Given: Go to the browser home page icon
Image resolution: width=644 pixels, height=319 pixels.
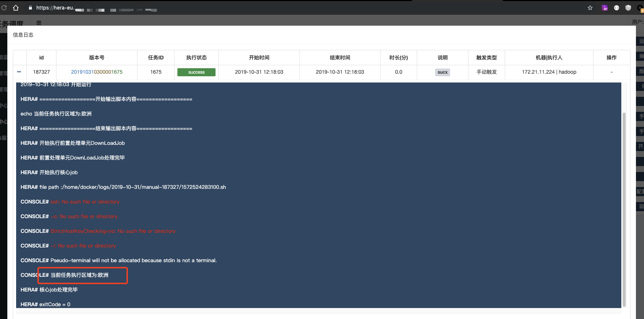Looking at the screenshot, I should (x=16, y=7).
